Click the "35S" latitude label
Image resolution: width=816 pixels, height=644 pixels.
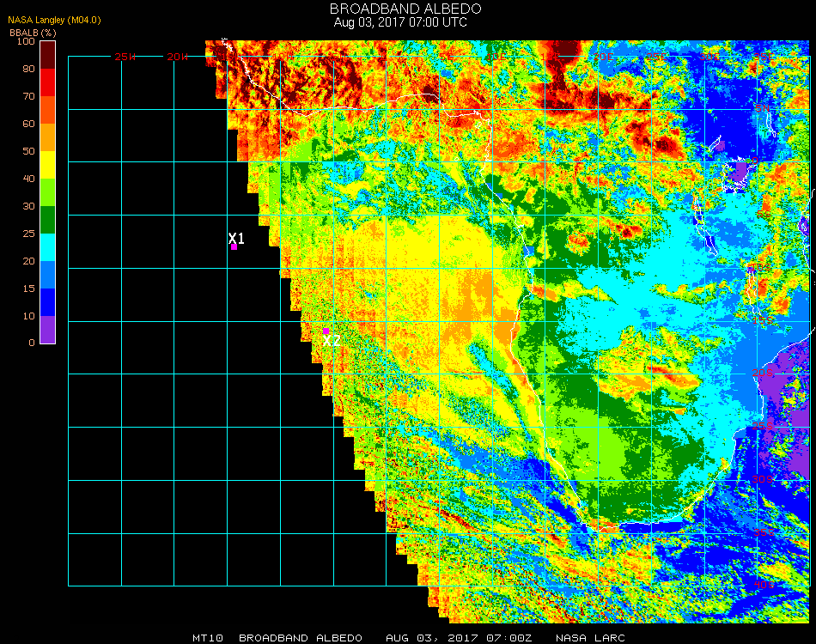[764, 532]
